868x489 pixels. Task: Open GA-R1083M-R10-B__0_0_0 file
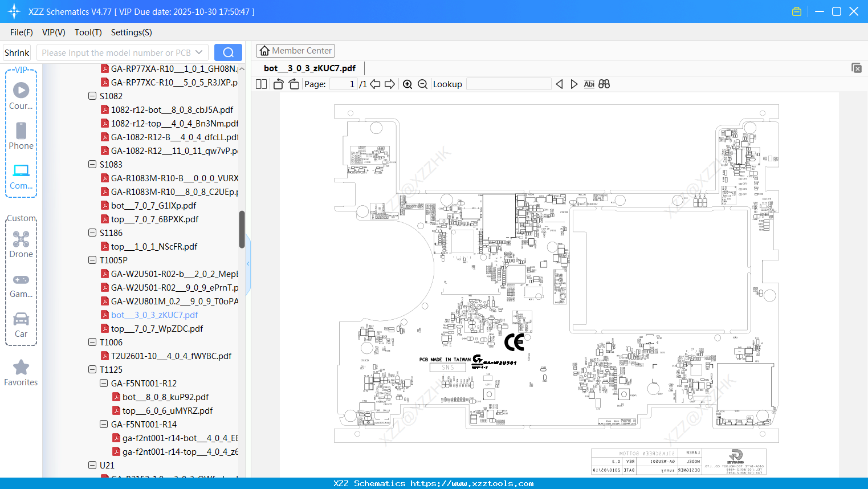click(x=174, y=178)
